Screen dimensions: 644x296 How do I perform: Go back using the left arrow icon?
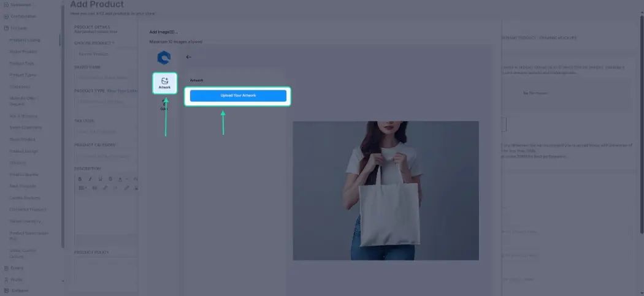coord(188,57)
